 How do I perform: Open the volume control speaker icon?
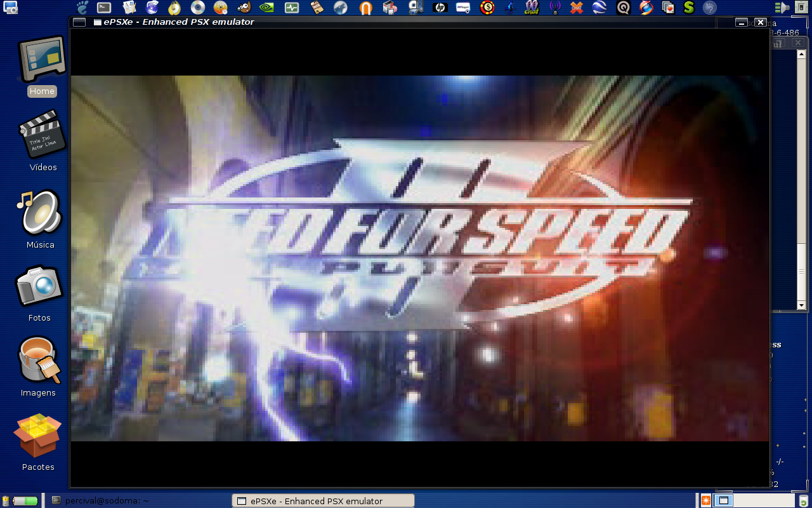tap(782, 8)
